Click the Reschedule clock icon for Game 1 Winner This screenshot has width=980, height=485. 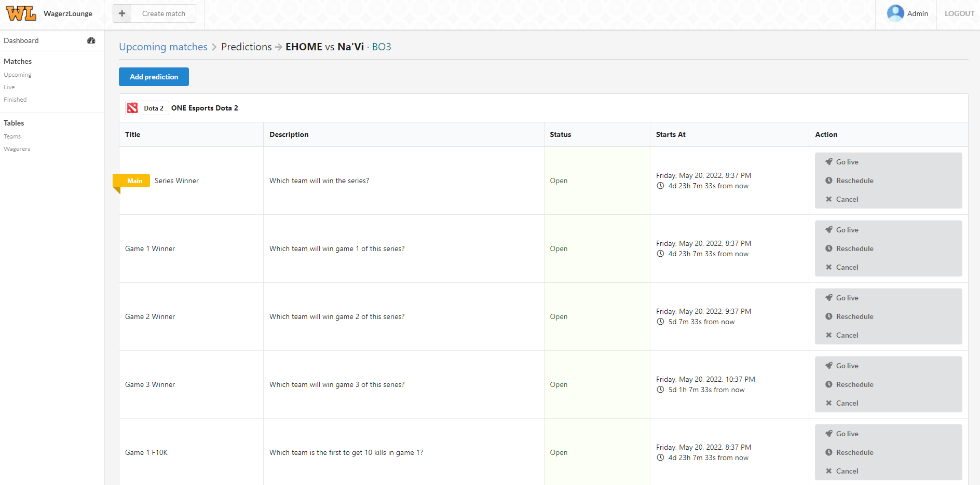829,248
